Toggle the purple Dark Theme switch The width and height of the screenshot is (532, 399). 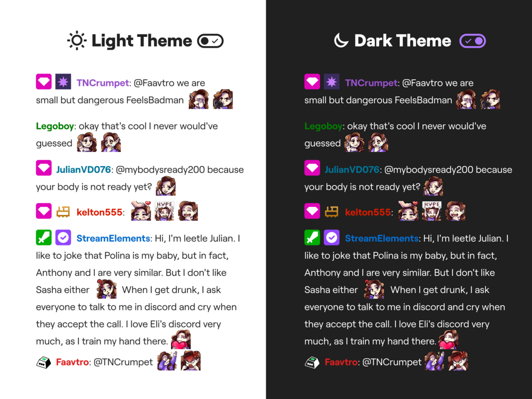pyautogui.click(x=473, y=41)
